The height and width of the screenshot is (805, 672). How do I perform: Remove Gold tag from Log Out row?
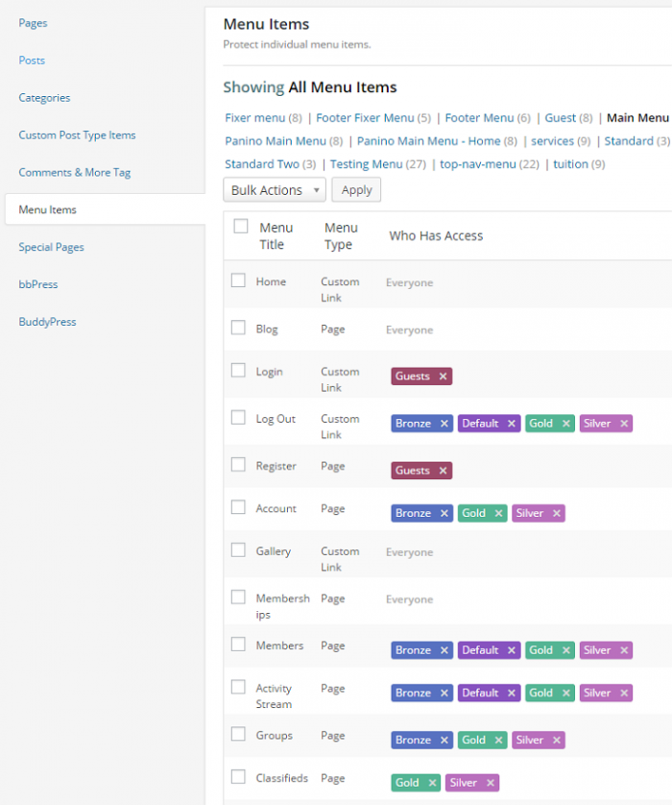pos(565,424)
